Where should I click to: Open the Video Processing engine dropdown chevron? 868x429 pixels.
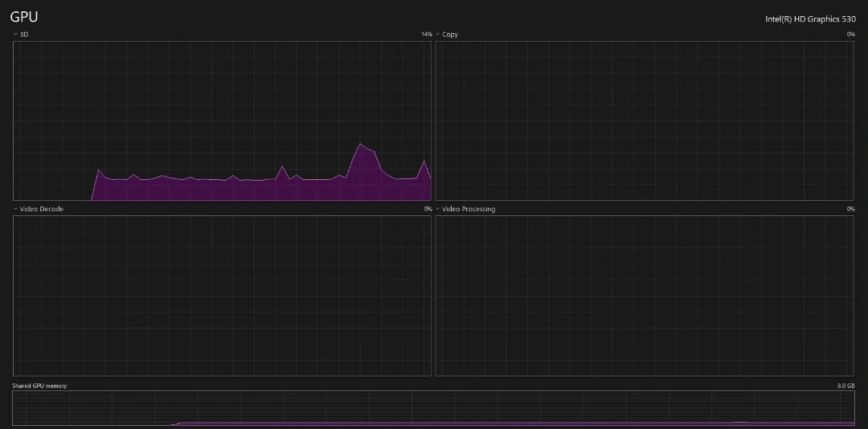click(438, 209)
